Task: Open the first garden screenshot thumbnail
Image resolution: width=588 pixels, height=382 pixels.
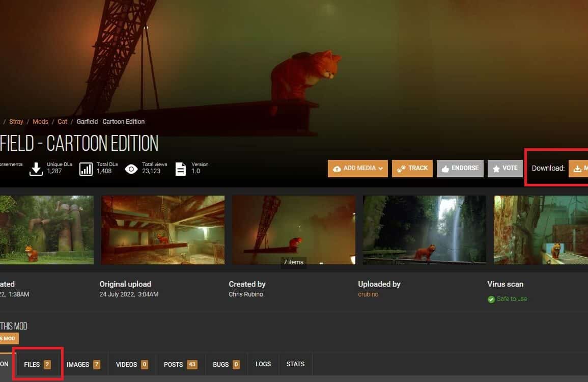Action: (x=46, y=230)
